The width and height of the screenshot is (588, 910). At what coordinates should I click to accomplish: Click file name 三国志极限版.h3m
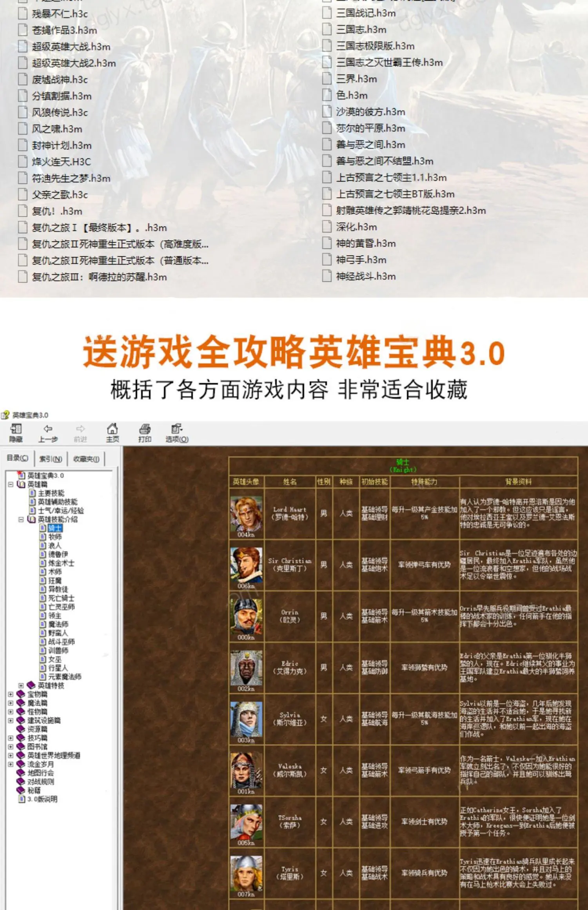click(376, 46)
